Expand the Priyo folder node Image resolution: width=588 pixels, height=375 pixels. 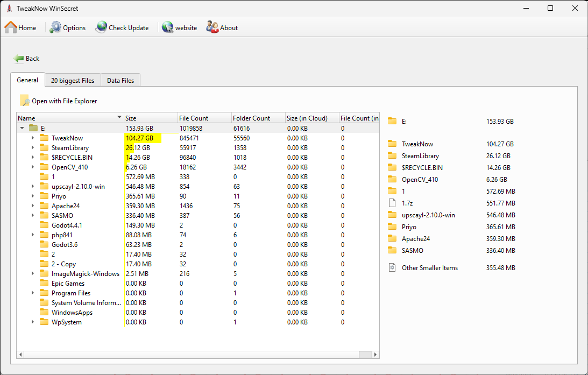33,196
